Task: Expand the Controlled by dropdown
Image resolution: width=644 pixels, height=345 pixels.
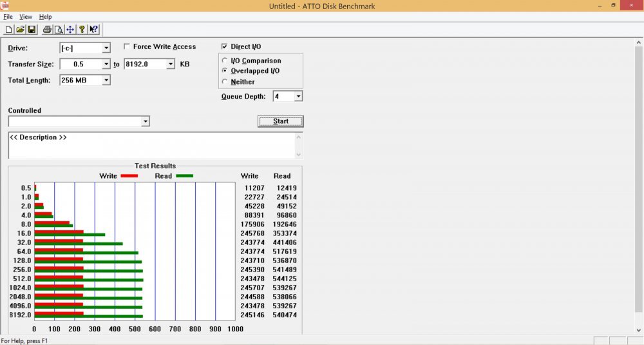Action: click(x=146, y=121)
